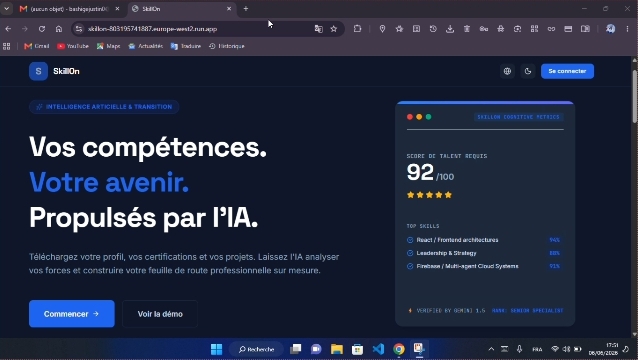Click the Commencer button
This screenshot has width=638, height=360.
click(72, 314)
